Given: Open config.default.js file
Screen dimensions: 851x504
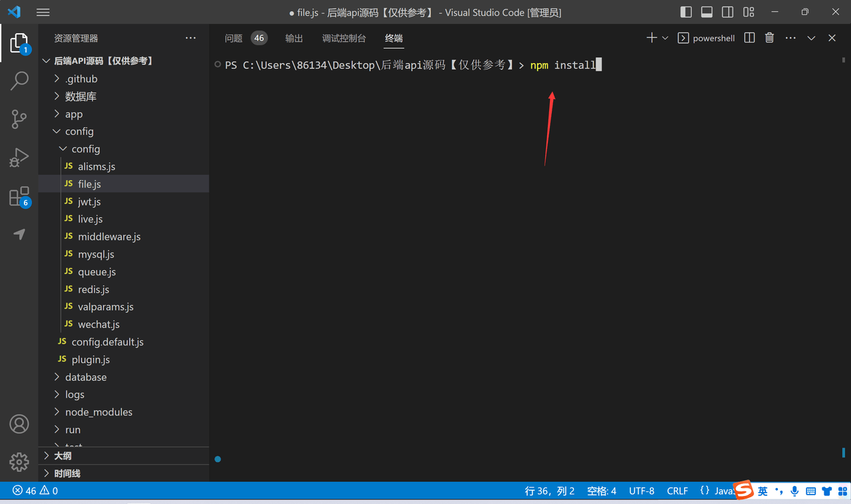Looking at the screenshot, I should (124, 342).
